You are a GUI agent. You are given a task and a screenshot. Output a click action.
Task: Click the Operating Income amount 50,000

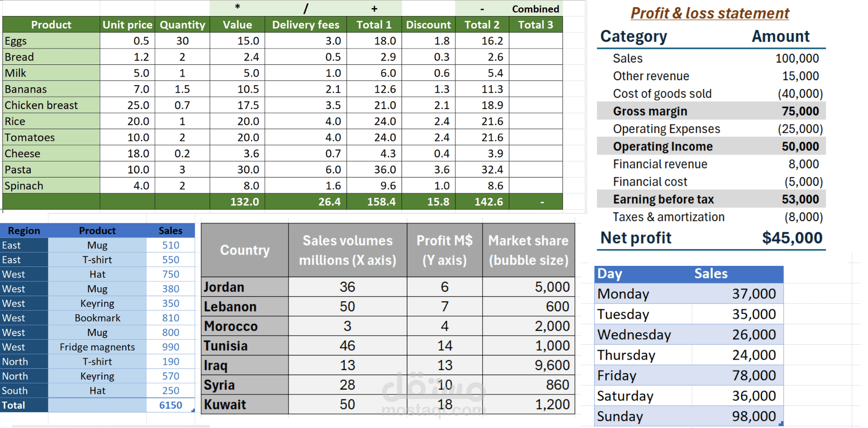[800, 147]
